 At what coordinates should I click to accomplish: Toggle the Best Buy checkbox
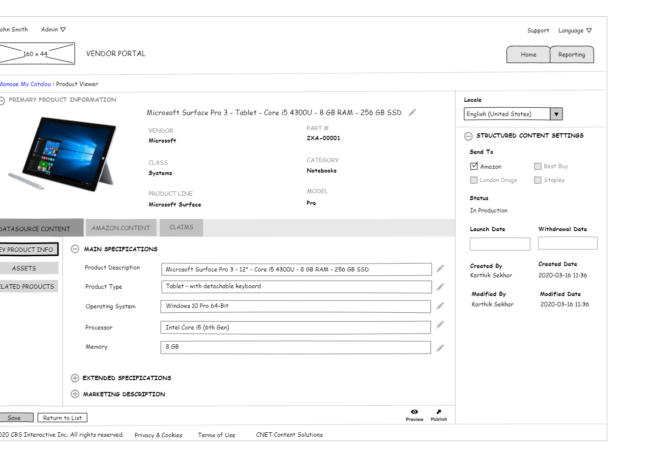click(538, 166)
